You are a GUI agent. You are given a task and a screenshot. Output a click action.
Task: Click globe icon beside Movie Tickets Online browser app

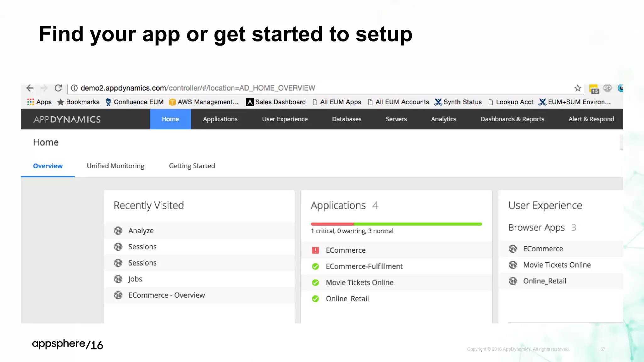click(x=513, y=265)
